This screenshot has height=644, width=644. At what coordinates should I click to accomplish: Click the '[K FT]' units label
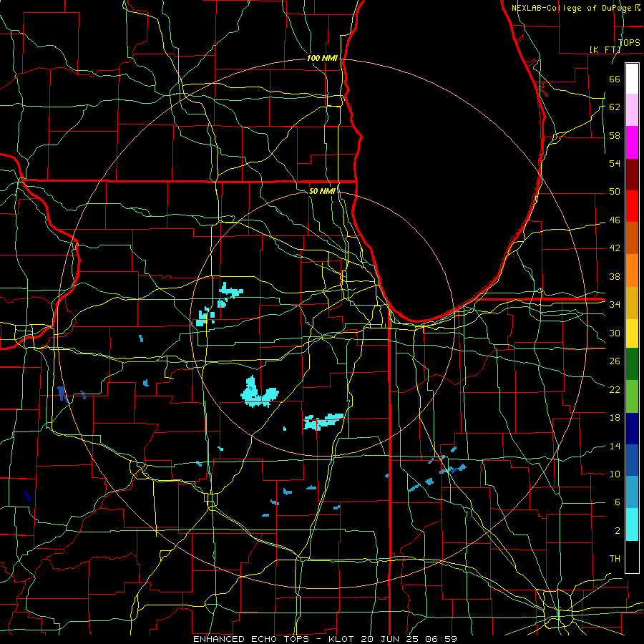(605, 49)
